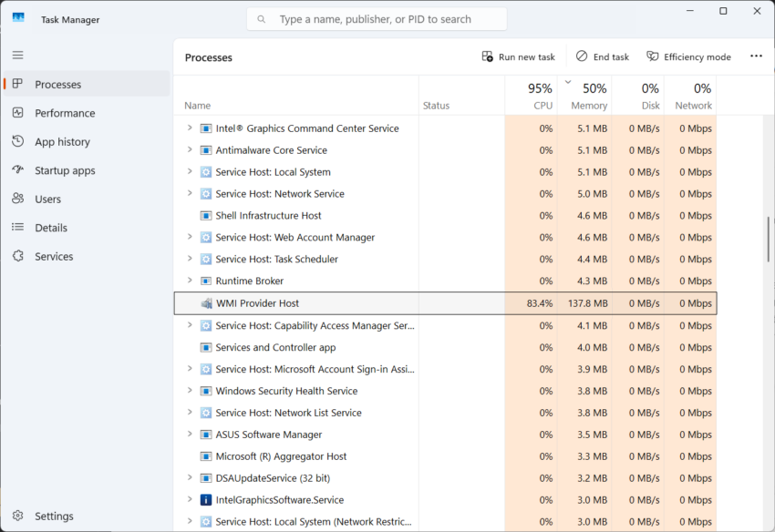The height and width of the screenshot is (532, 775).
Task: Click inside the process search field
Action: (x=376, y=18)
